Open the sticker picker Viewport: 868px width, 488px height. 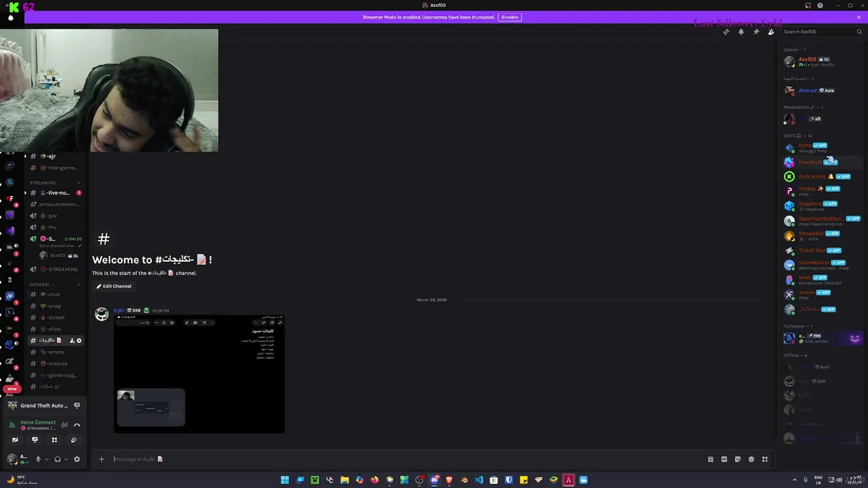738,459
